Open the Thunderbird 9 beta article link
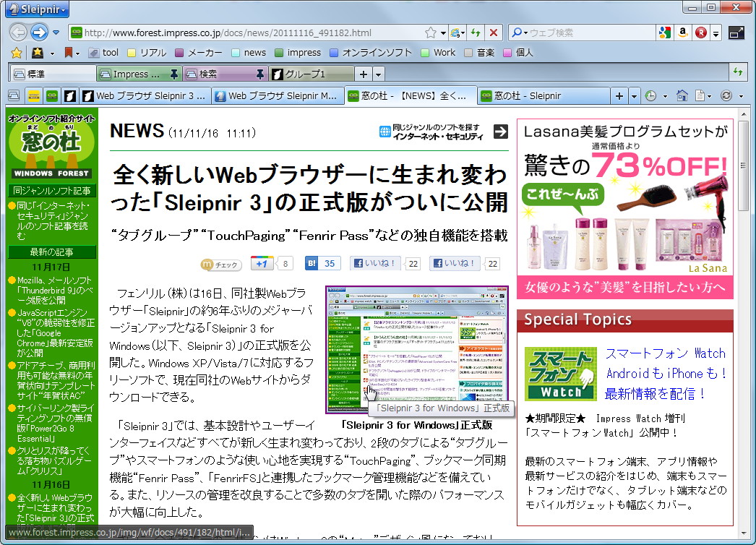This screenshot has width=756, height=545. (x=54, y=291)
